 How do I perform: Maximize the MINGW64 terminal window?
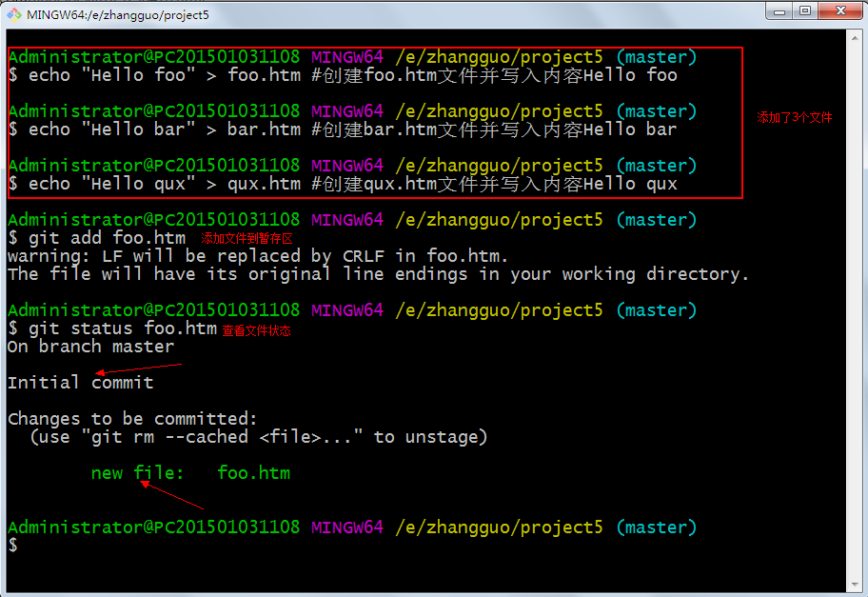806,11
